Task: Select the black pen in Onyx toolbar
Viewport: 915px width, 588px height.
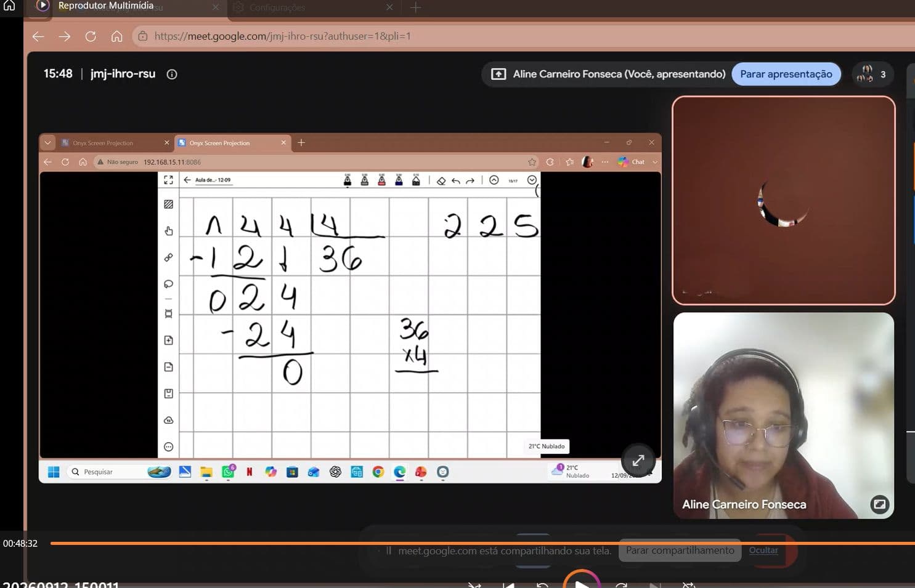Action: pyautogui.click(x=348, y=180)
